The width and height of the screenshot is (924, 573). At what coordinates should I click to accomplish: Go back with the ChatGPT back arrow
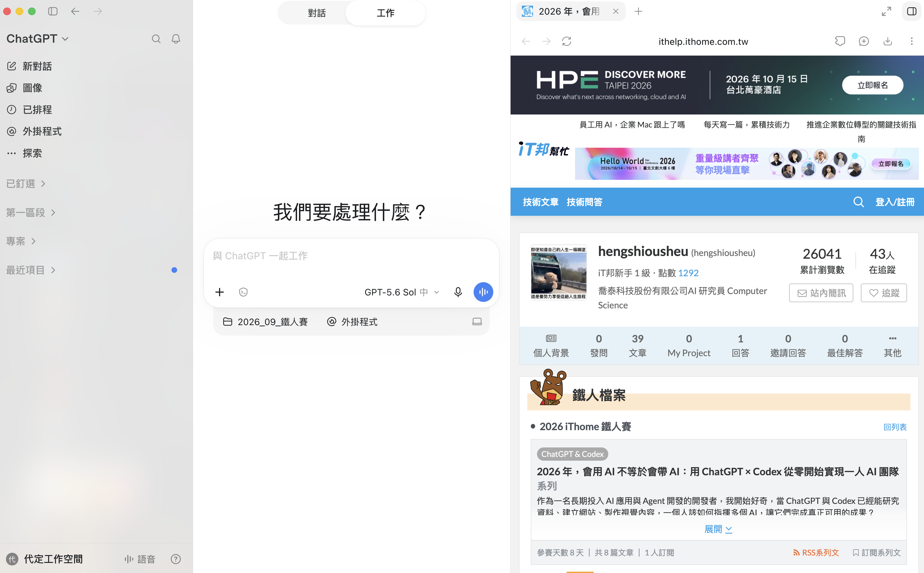pos(75,11)
